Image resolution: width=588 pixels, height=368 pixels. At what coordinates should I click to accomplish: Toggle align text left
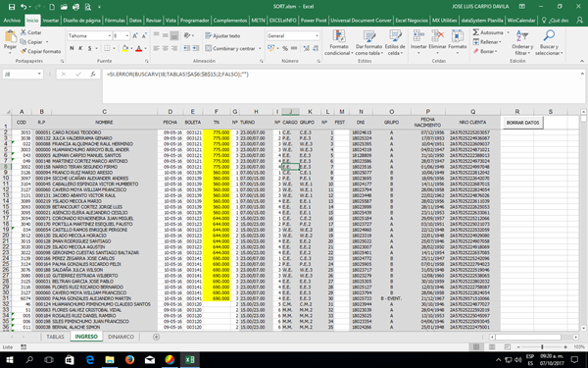point(157,48)
